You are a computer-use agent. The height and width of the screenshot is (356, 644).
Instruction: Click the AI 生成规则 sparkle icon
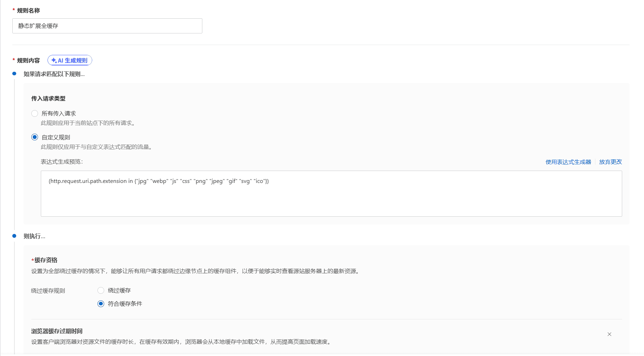[54, 61]
